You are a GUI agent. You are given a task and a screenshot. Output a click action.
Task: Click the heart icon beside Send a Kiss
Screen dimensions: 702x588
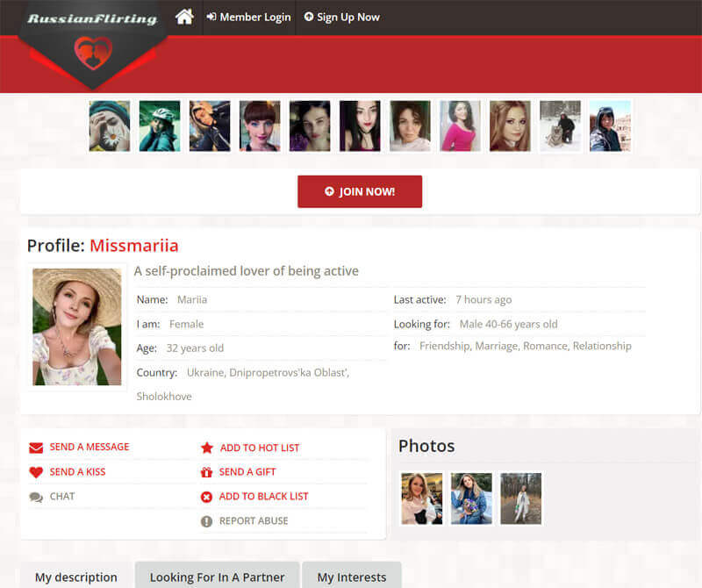pos(36,472)
